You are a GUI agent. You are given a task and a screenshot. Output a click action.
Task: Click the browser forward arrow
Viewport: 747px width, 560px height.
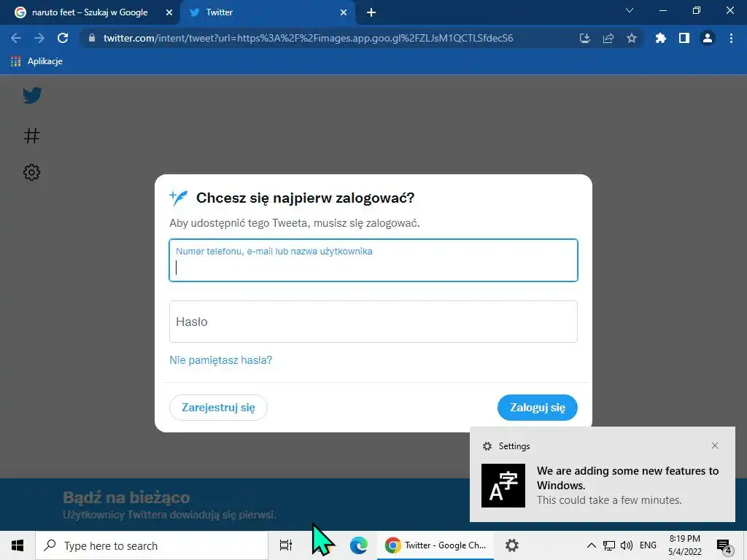pos(39,38)
